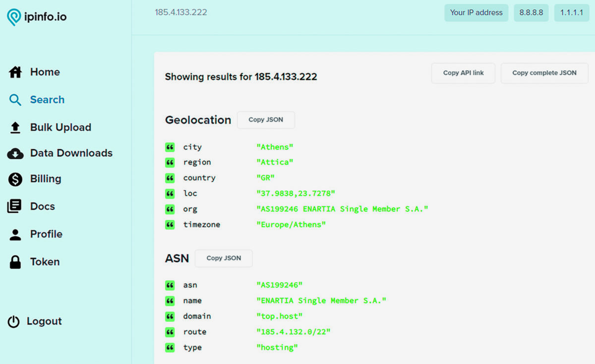
Task: Click name value "ENARTIA Single Member S.A."
Action: 321,301
